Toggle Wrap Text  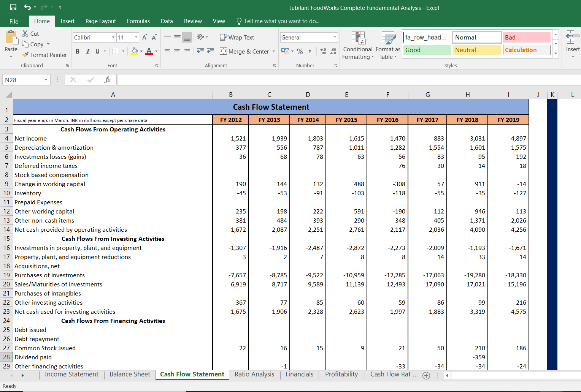tap(237, 37)
